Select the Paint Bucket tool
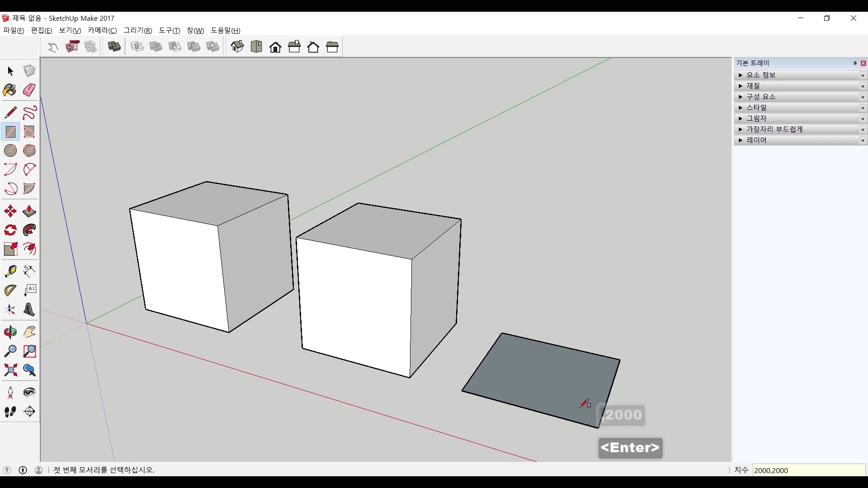 point(10,90)
